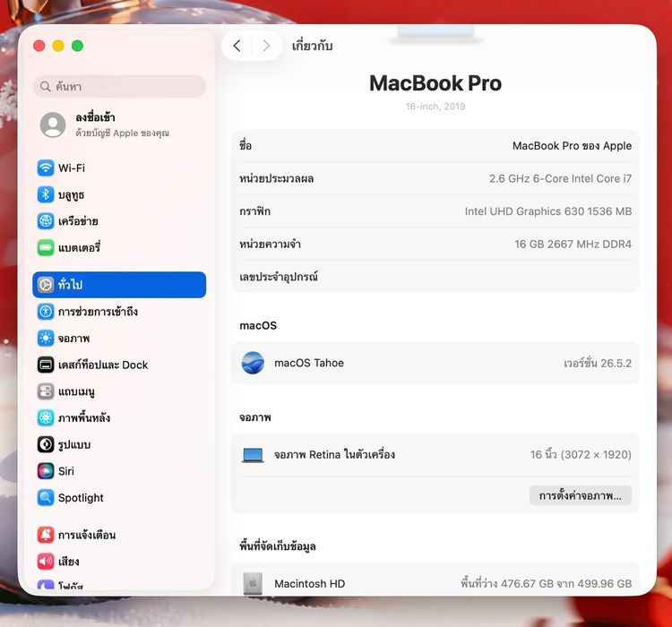
Task: Click the MacBook Pro title heading
Action: (x=435, y=83)
